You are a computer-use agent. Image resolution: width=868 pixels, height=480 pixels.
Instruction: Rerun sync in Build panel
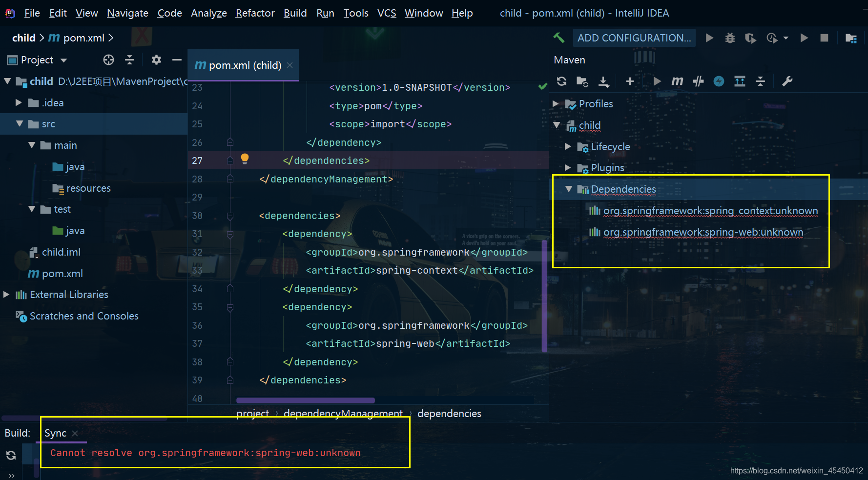point(11,455)
